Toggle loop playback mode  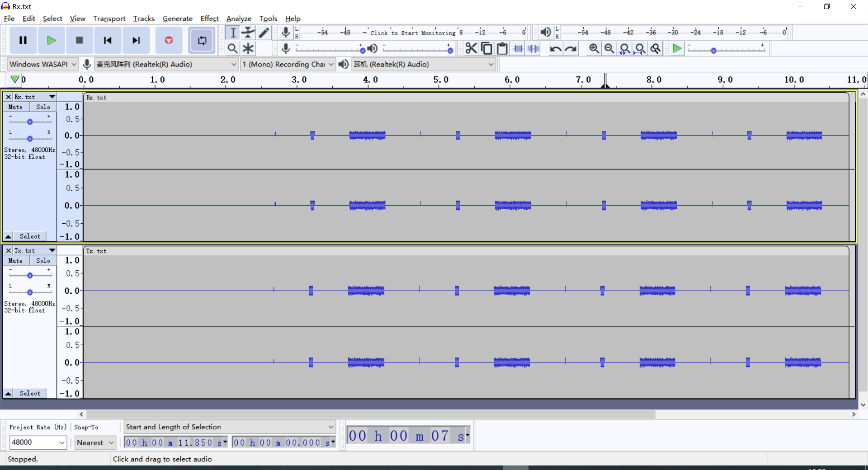coord(202,40)
